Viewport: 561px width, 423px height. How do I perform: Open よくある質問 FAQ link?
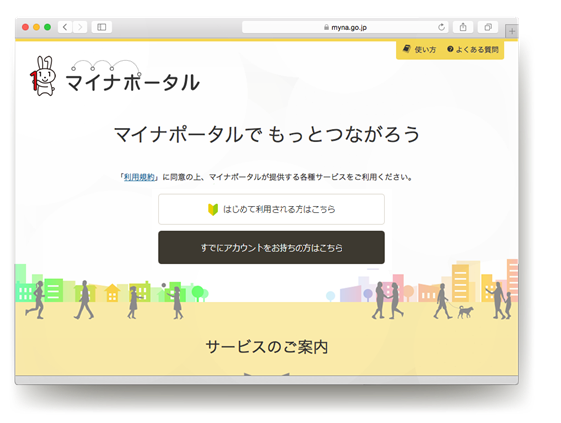(x=473, y=49)
